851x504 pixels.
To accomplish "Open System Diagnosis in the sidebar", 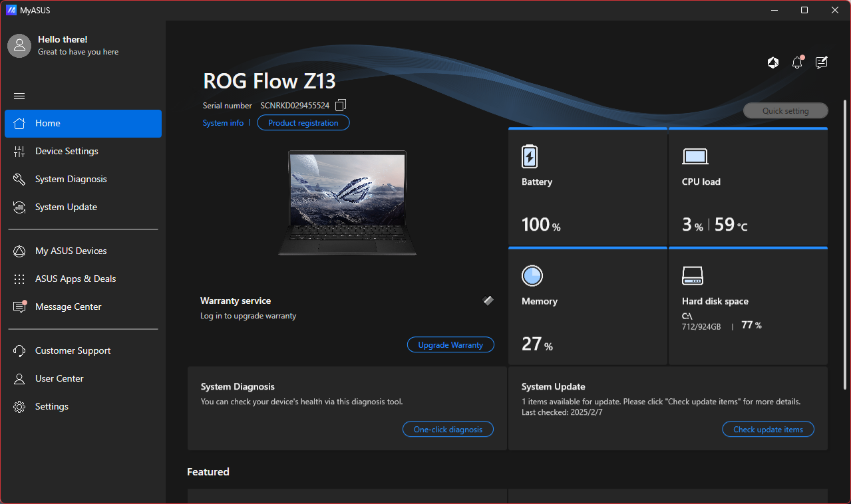I will (x=83, y=180).
